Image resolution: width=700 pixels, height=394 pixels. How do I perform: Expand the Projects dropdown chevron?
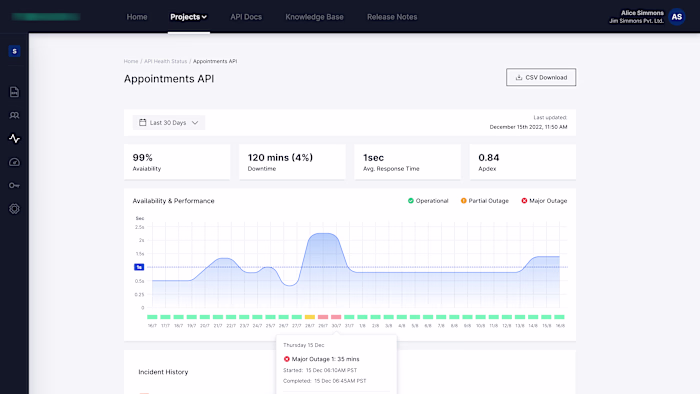(204, 17)
